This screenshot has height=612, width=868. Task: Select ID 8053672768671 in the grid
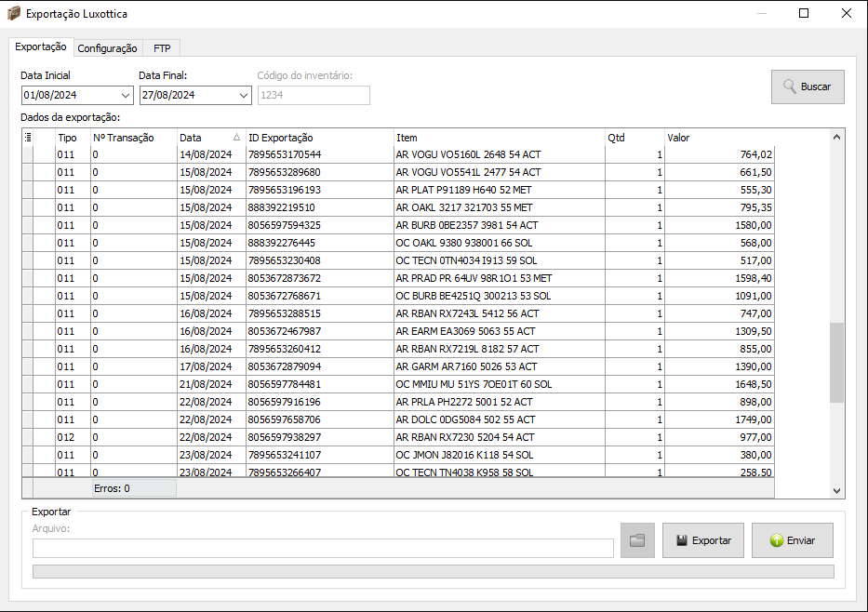click(x=319, y=296)
